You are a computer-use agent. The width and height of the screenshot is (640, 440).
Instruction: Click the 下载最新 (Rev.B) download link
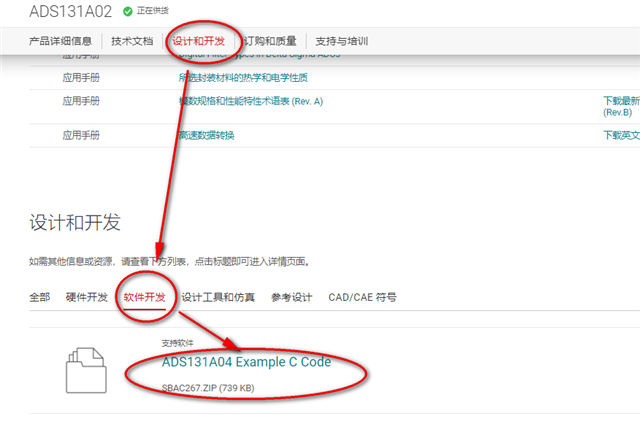pos(621,106)
